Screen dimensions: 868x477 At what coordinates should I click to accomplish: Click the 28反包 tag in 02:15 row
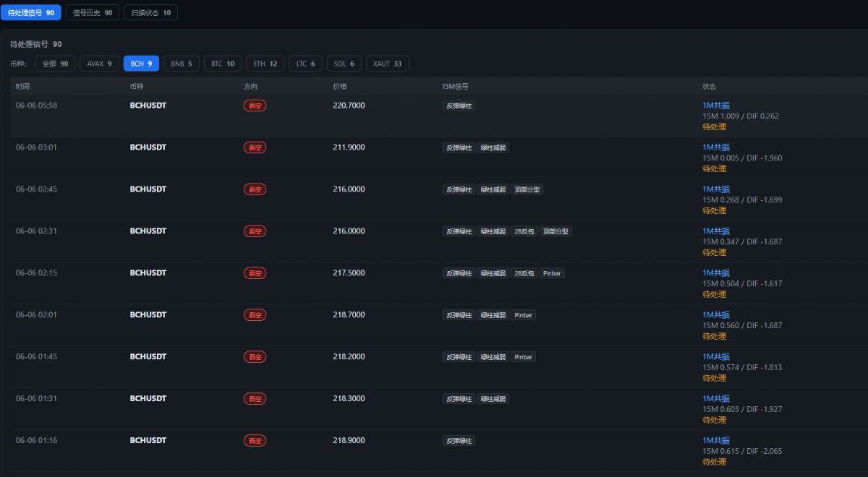[x=524, y=273]
